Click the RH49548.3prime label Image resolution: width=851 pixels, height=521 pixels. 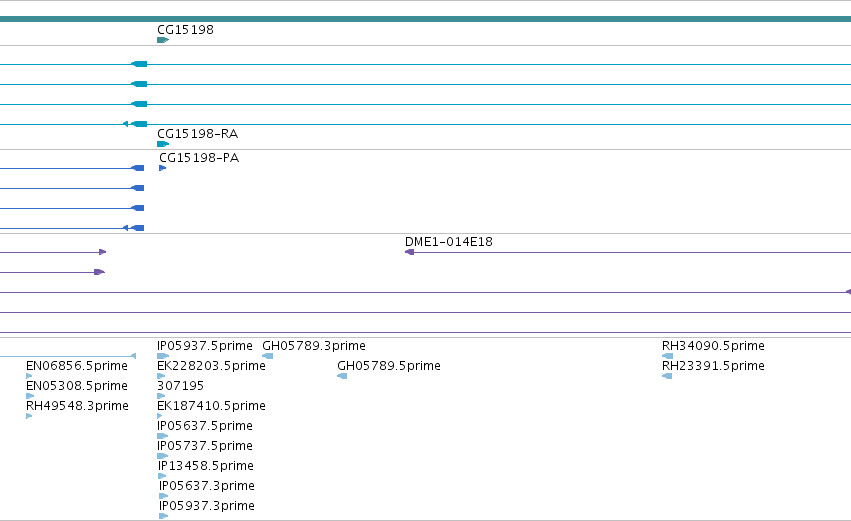pos(77,406)
